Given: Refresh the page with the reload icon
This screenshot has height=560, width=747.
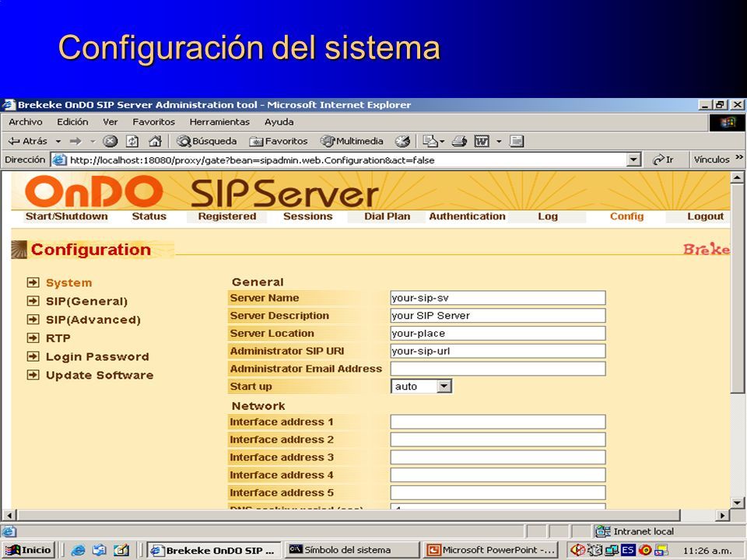Looking at the screenshot, I should click(132, 141).
